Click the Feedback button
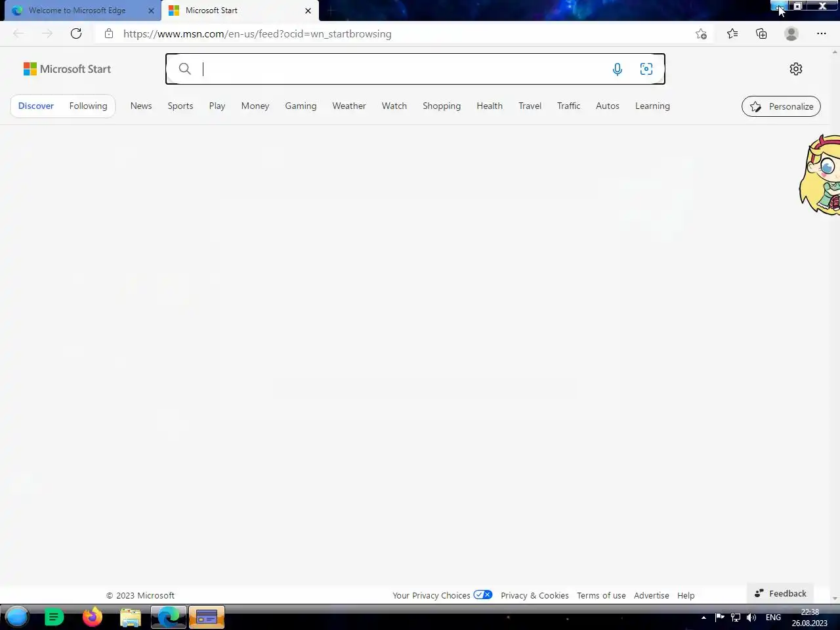Screen dimensions: 840x630 pyautogui.click(x=780, y=593)
